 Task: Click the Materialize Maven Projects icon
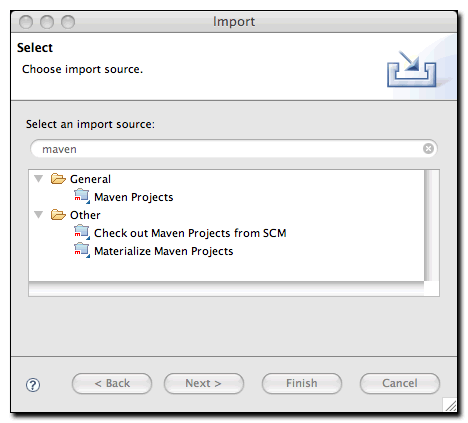click(82, 250)
